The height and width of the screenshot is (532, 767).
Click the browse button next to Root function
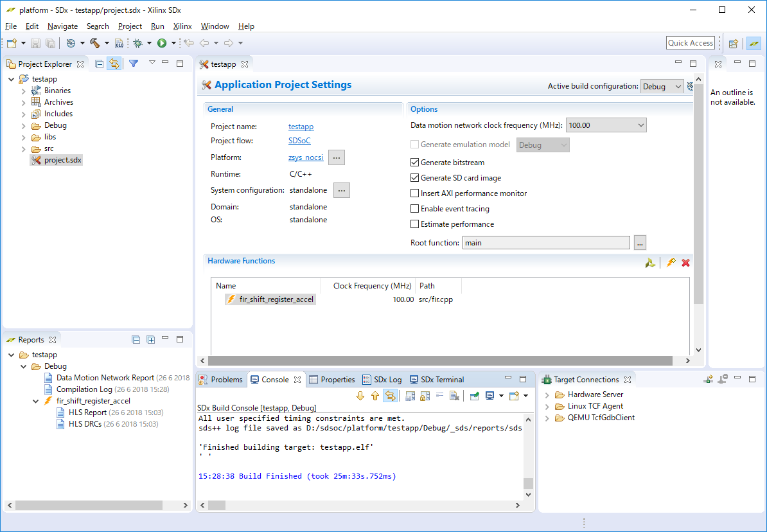tap(639, 243)
